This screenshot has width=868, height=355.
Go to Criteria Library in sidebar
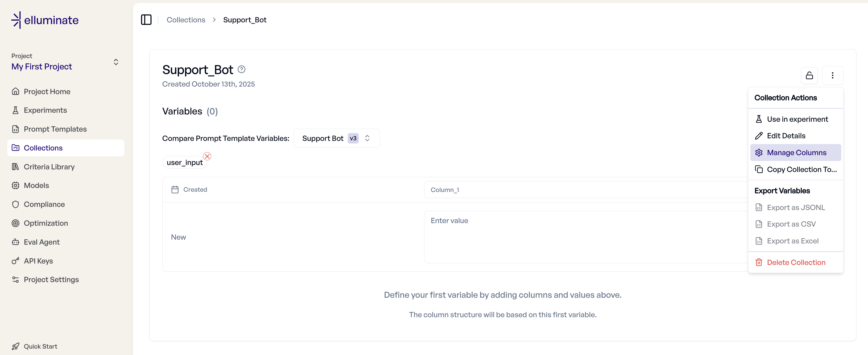coord(49,167)
